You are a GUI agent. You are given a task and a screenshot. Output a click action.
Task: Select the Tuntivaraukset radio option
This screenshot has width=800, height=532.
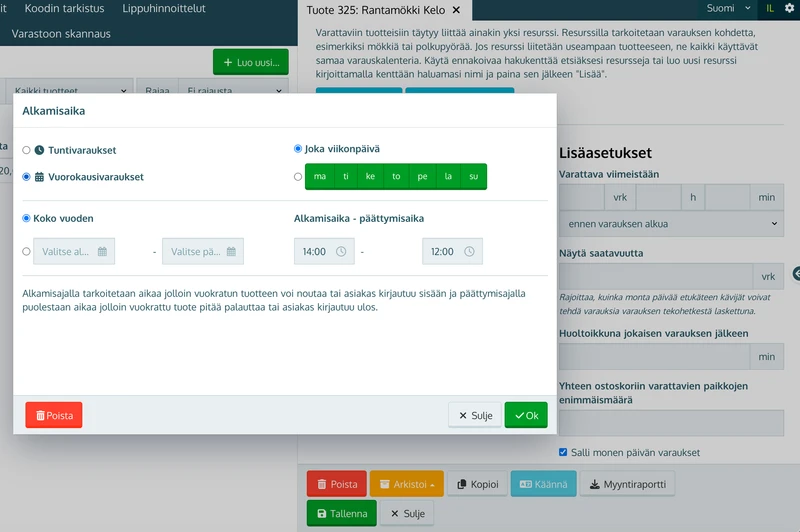point(27,150)
